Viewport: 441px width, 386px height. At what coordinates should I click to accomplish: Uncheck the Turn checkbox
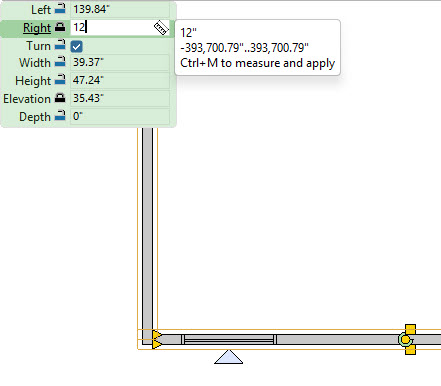click(77, 46)
